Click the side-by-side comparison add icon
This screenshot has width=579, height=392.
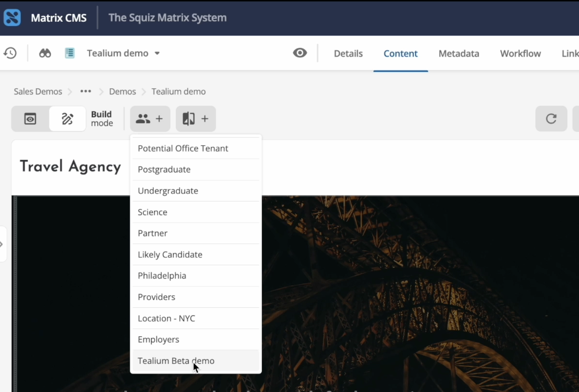pyautogui.click(x=195, y=119)
